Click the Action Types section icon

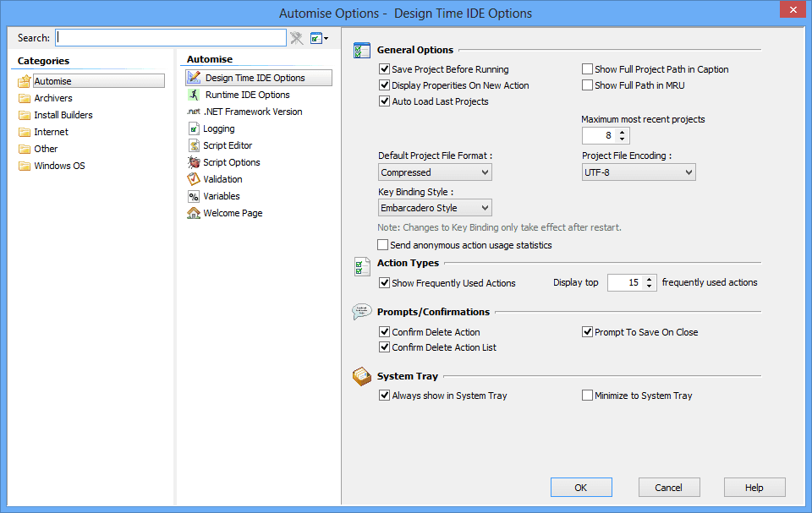coord(361,266)
